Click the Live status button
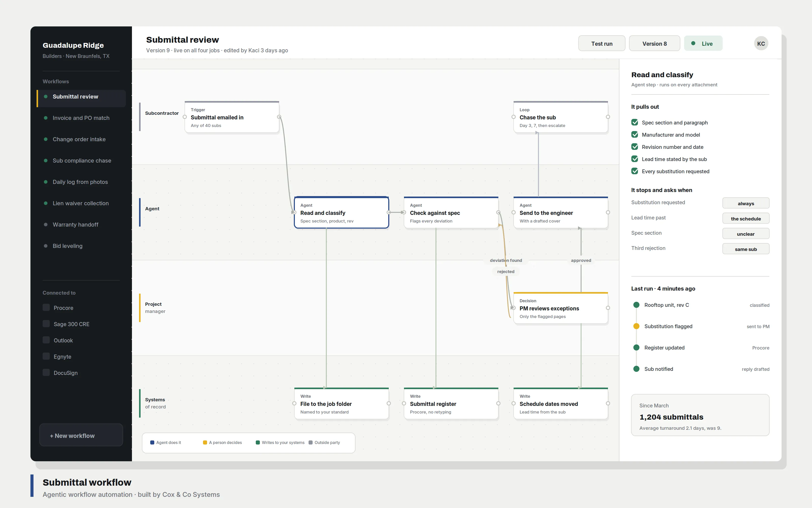The width and height of the screenshot is (812, 508). point(703,44)
